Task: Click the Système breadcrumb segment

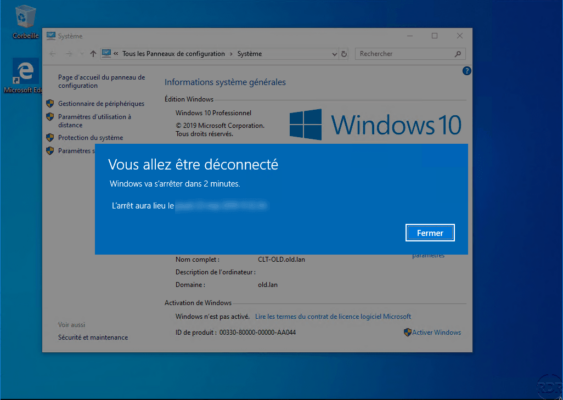Action: tap(249, 54)
